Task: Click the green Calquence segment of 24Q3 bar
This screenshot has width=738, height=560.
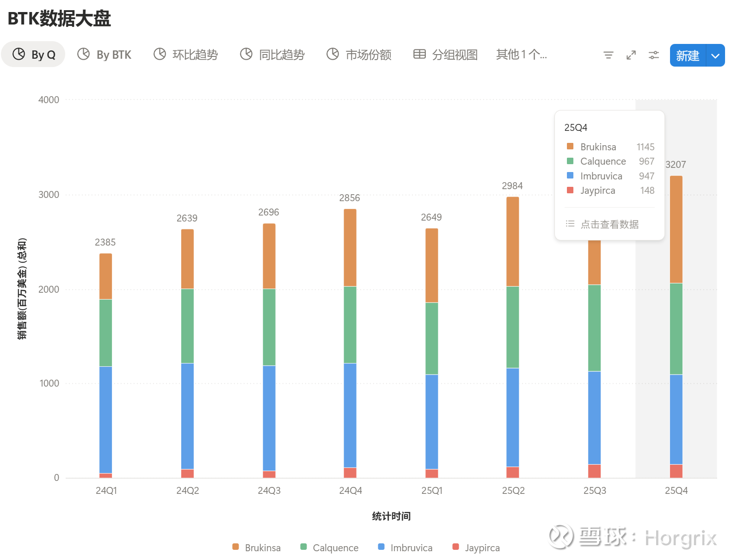Action: click(269, 327)
